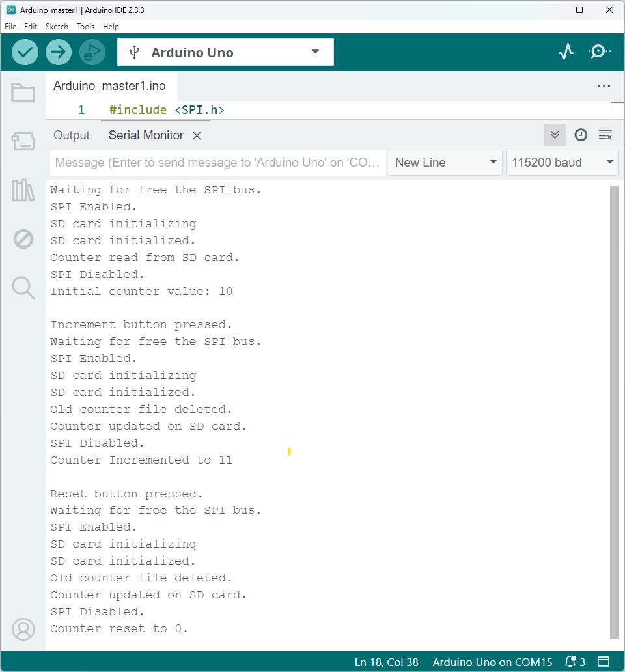Viewport: 625px width, 672px height.
Task: Switch to the Output tab
Action: click(x=72, y=135)
